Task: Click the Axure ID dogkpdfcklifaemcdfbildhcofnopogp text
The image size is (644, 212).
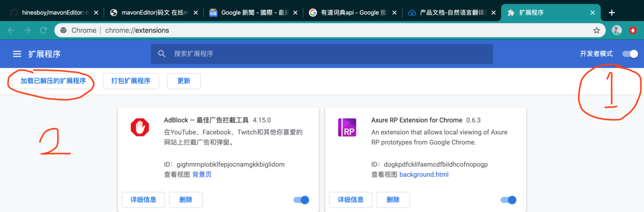Action: pos(436,165)
